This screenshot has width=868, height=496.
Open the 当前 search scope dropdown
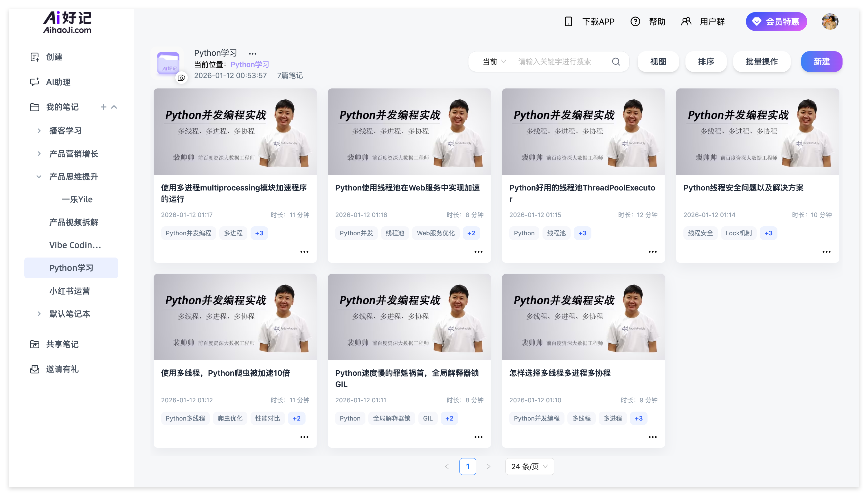coord(494,62)
